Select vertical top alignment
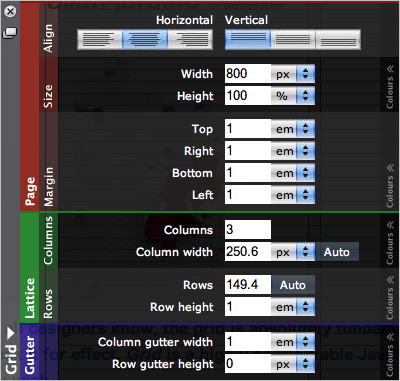Image resolution: width=400 pixels, height=381 pixels. 247,40
